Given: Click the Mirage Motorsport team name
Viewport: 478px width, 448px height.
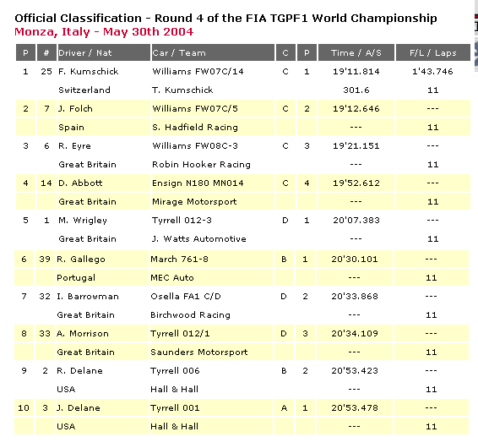Looking at the screenshot, I should [x=194, y=202].
